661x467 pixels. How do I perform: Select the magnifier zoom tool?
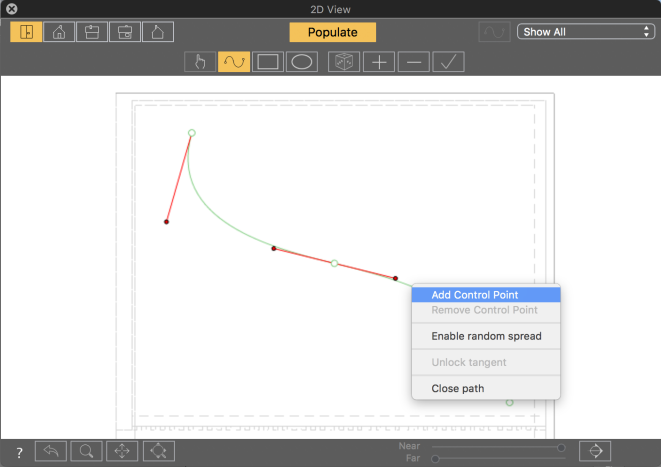(86, 451)
